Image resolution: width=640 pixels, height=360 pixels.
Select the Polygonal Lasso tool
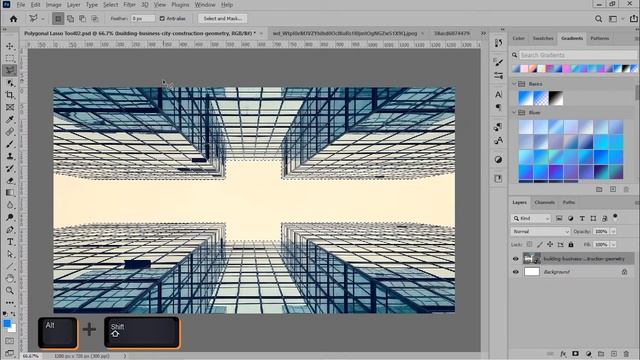click(x=10, y=71)
